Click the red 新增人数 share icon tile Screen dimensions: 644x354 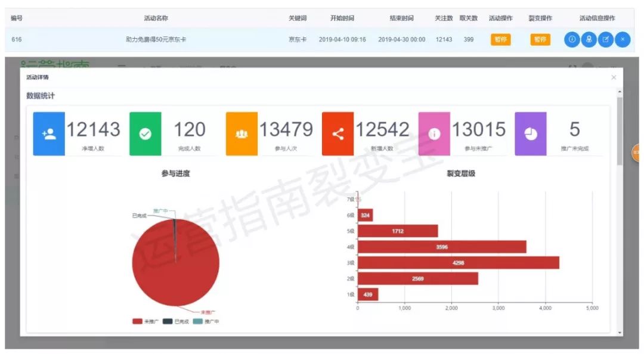click(338, 134)
